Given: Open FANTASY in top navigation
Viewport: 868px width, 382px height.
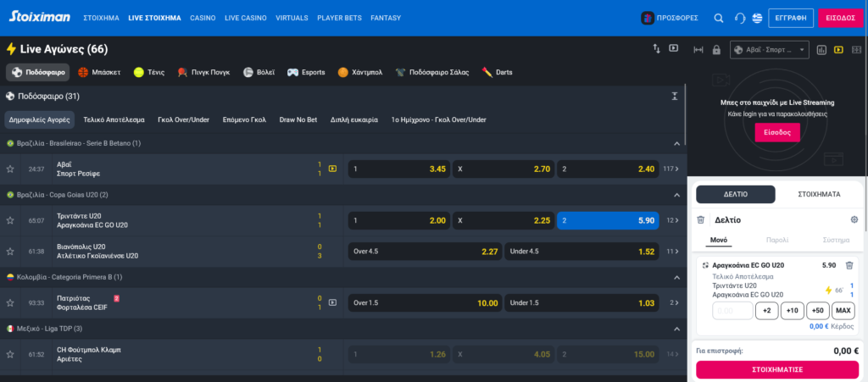Looking at the screenshot, I should 386,19.
